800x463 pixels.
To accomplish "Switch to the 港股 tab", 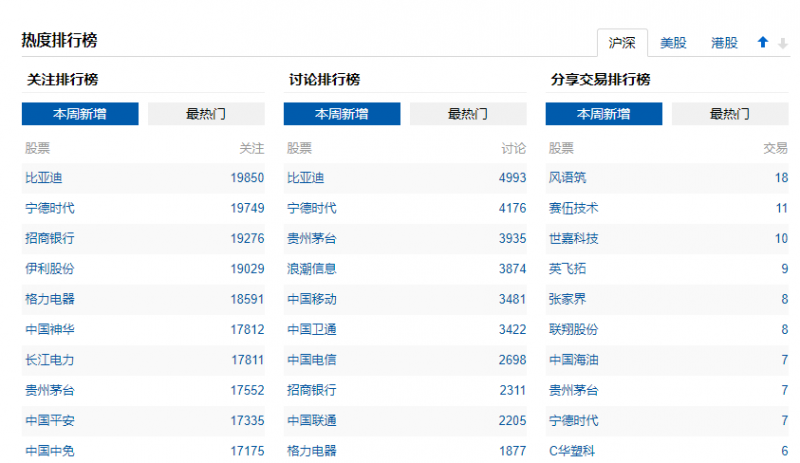I will [724, 43].
